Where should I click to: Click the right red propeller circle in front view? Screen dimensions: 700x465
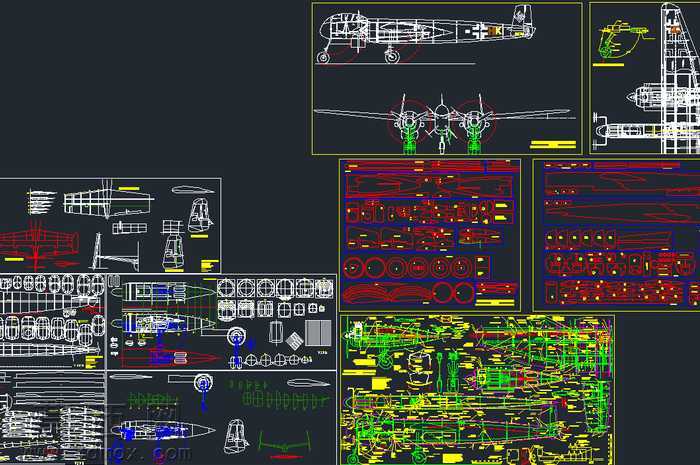pyautogui.click(x=475, y=120)
